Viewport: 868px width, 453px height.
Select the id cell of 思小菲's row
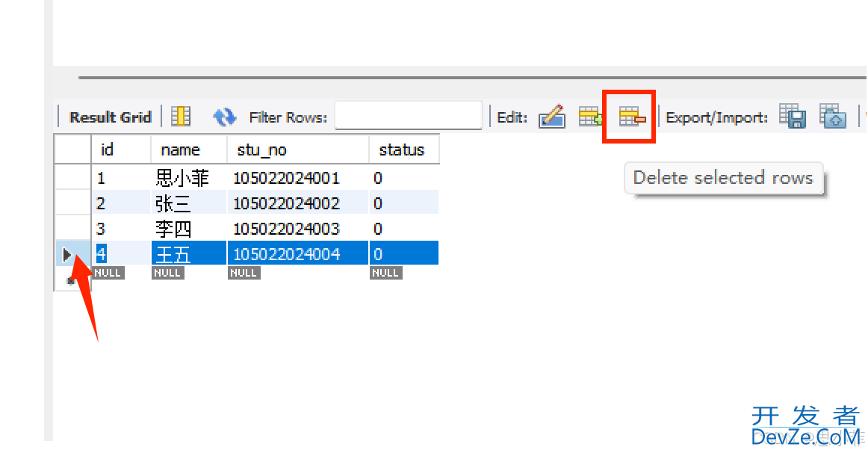click(121, 178)
